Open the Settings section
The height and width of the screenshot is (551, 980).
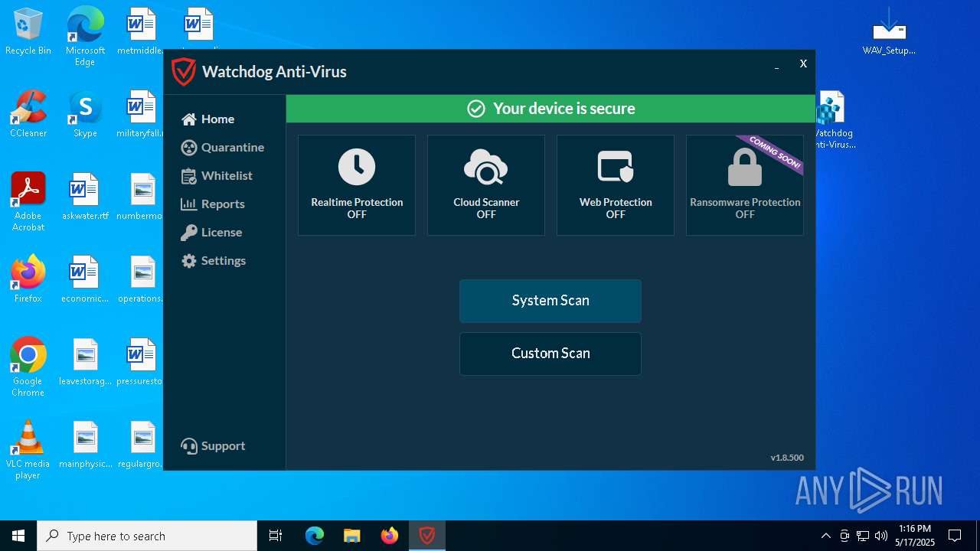[214, 261]
